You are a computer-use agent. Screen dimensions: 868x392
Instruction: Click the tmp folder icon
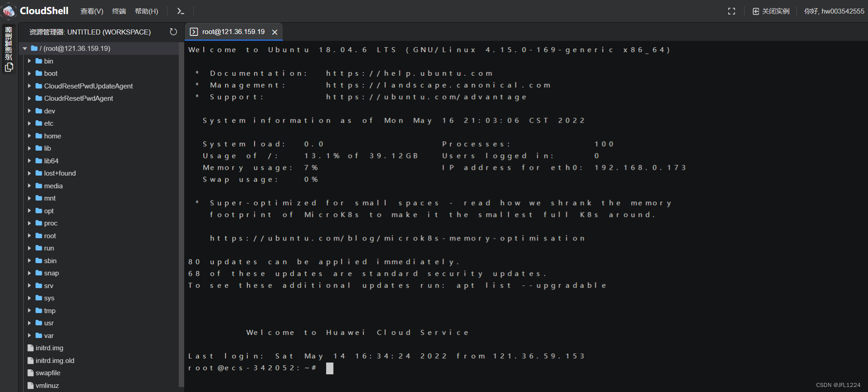click(39, 310)
